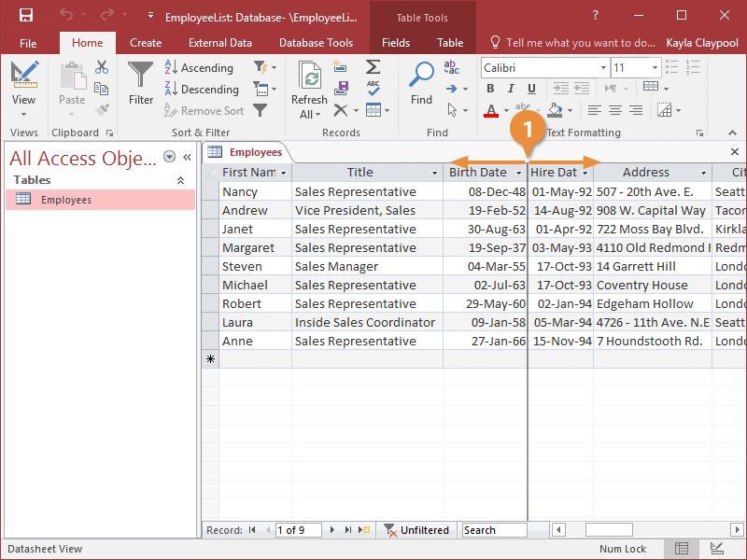Click the align right icon
This screenshot has height=560, width=747.
click(636, 110)
